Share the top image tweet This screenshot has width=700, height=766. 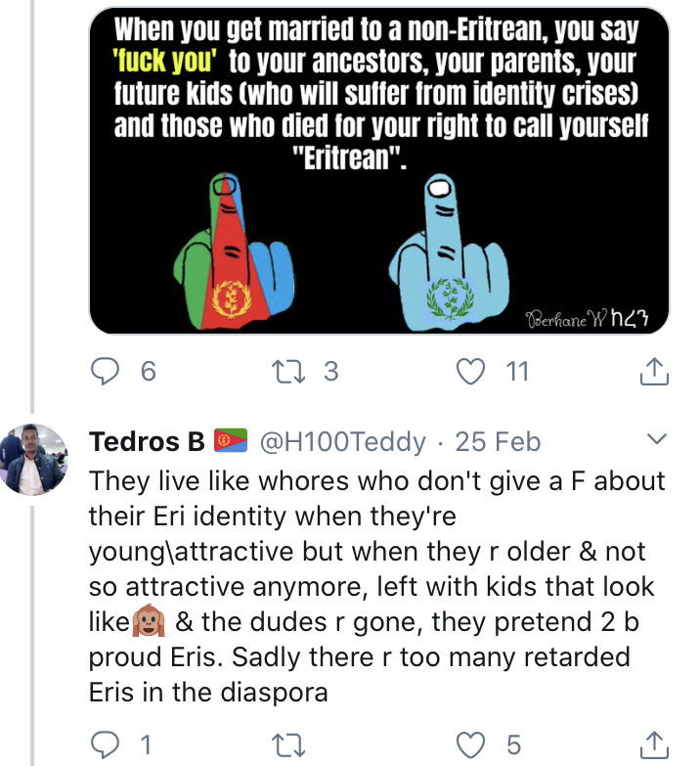pyautogui.click(x=653, y=372)
